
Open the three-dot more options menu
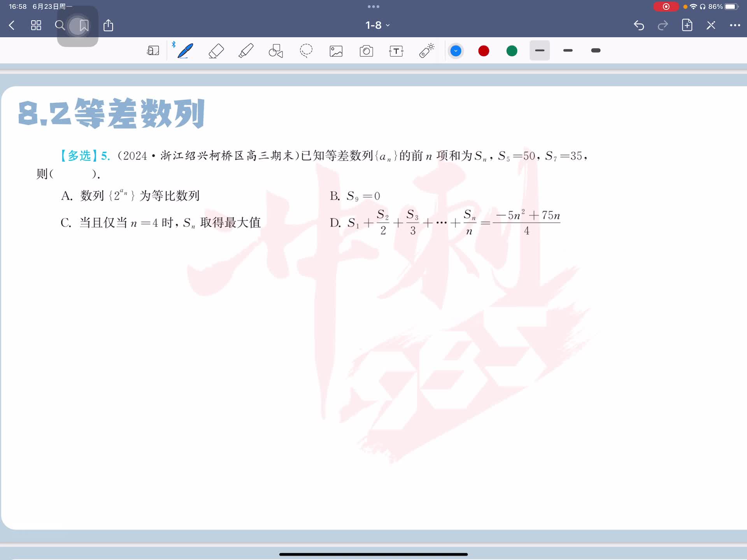pyautogui.click(x=735, y=25)
